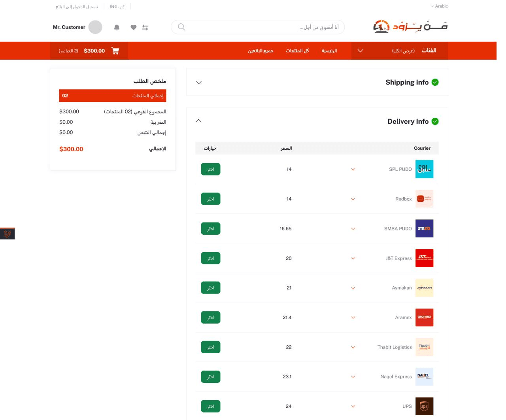This screenshot has width=506, height=420.
Task: Click the Aymakan courier logo
Action: (424, 288)
